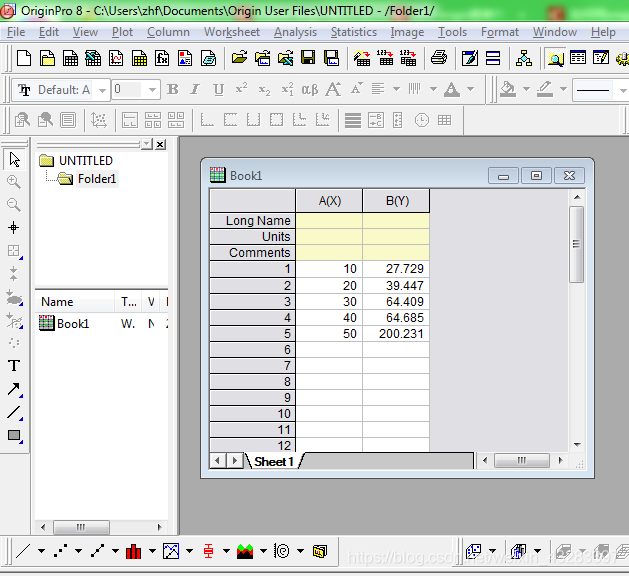
Task: Select the Pointer tool
Action: [x=14, y=159]
